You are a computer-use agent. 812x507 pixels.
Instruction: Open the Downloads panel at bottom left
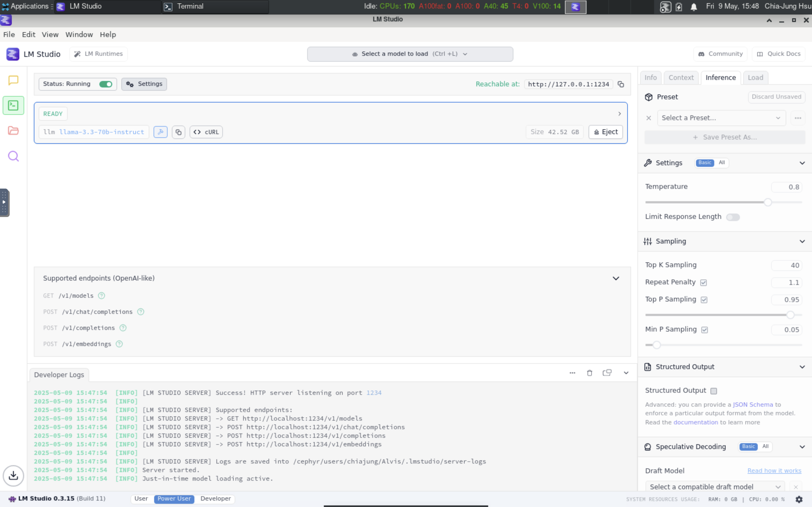point(13,475)
